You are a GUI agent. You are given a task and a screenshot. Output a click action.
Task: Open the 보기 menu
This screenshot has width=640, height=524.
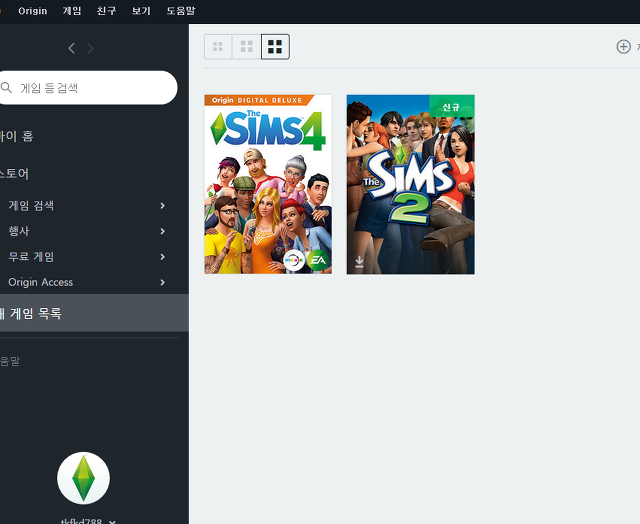coord(141,11)
